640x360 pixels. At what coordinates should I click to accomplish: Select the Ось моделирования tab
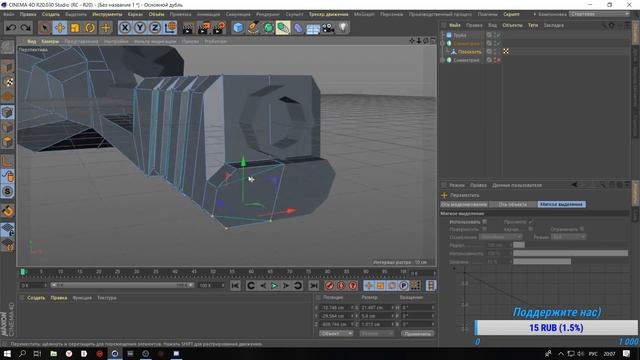click(x=464, y=204)
